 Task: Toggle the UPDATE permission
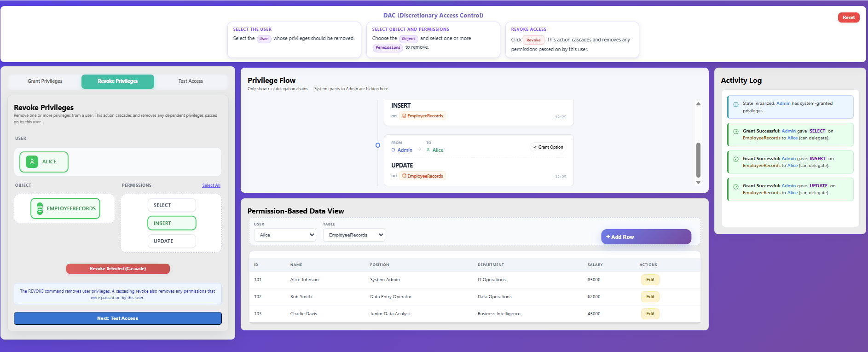172,241
